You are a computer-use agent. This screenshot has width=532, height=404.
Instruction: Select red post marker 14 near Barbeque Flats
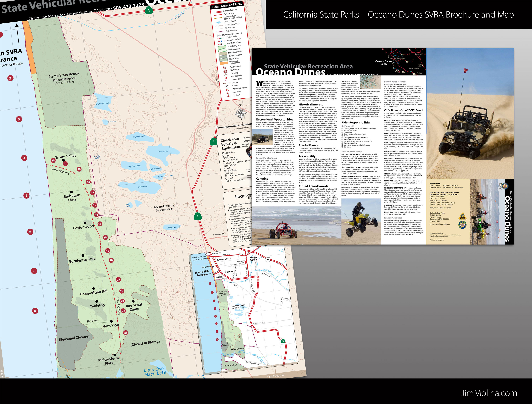tap(93, 192)
